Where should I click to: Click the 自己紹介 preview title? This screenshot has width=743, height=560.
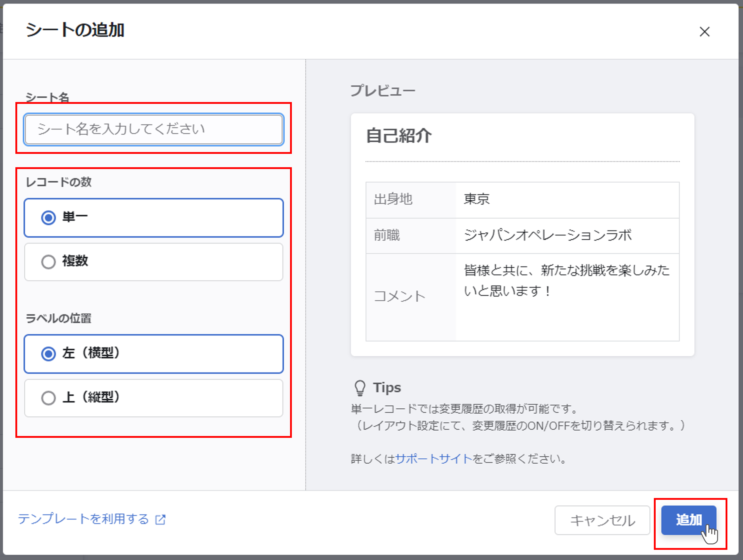(x=399, y=136)
